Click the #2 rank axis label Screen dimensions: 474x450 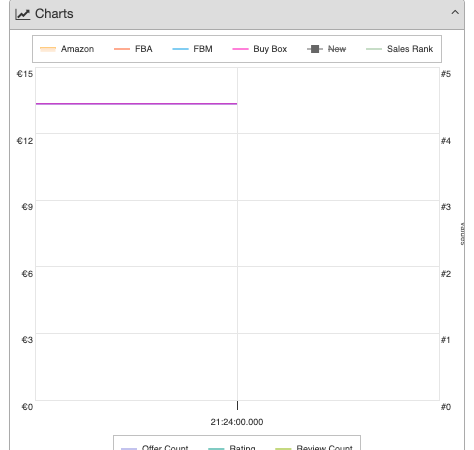[446, 274]
